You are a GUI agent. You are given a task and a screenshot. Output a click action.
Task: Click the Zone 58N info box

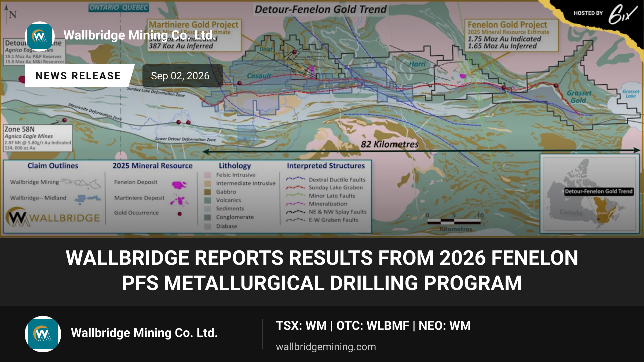(38, 138)
